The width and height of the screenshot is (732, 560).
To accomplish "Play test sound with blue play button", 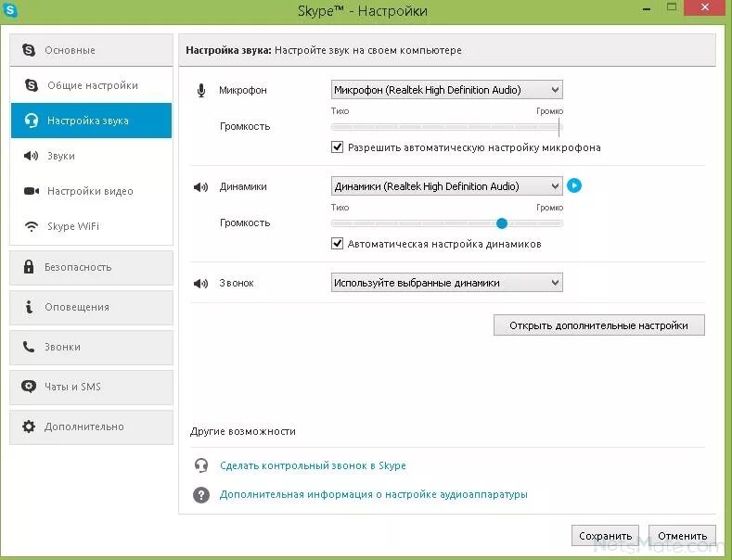I will 574,185.
